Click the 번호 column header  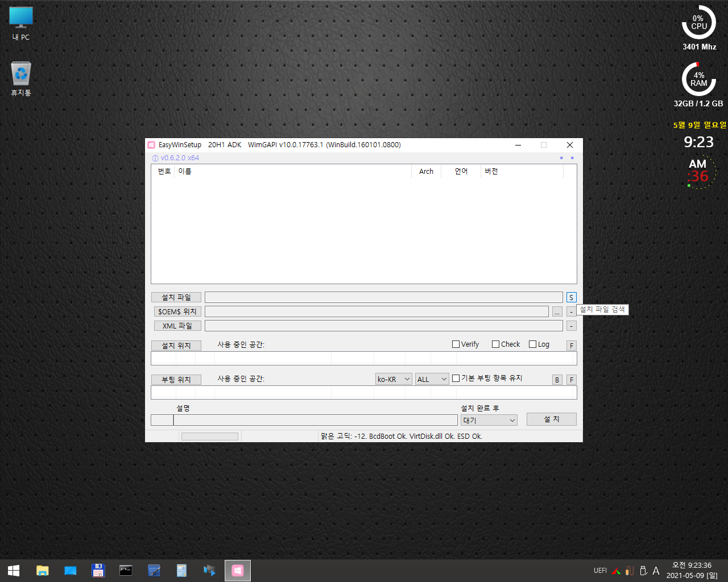[164, 171]
